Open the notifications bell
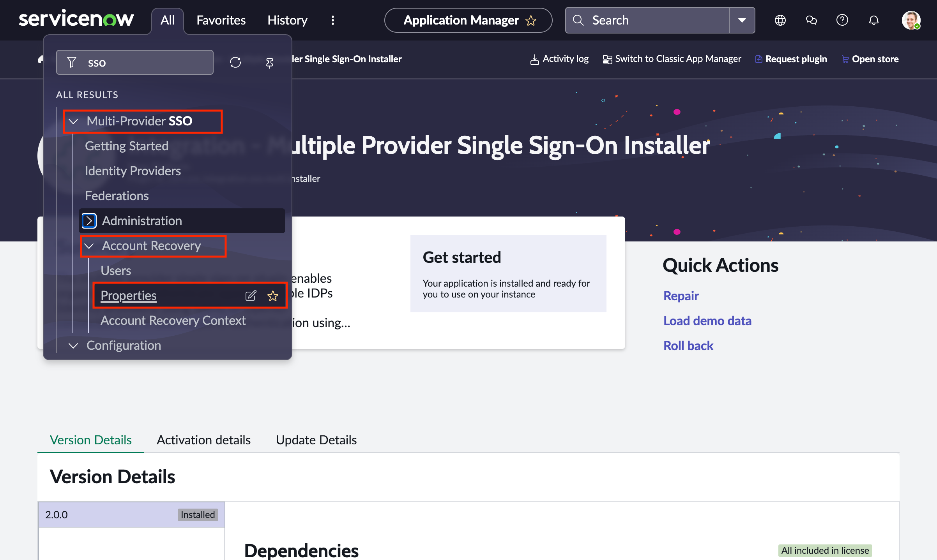This screenshot has width=937, height=560. [874, 20]
